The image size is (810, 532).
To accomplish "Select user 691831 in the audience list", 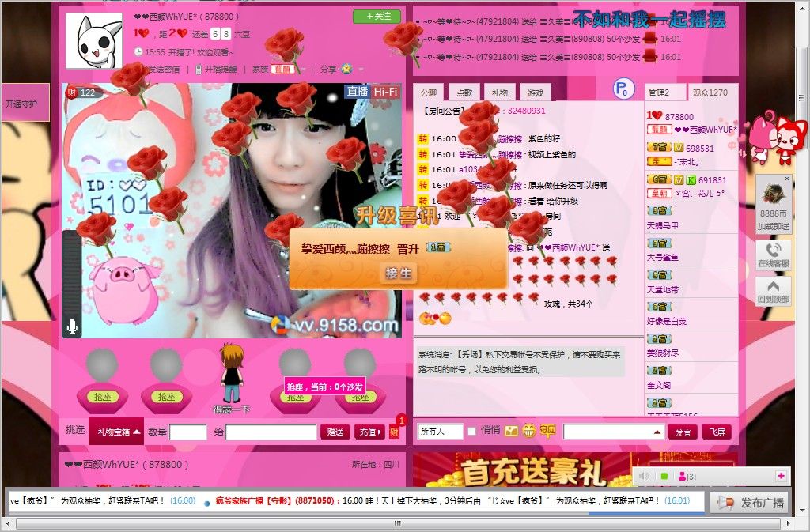I will coord(691,187).
